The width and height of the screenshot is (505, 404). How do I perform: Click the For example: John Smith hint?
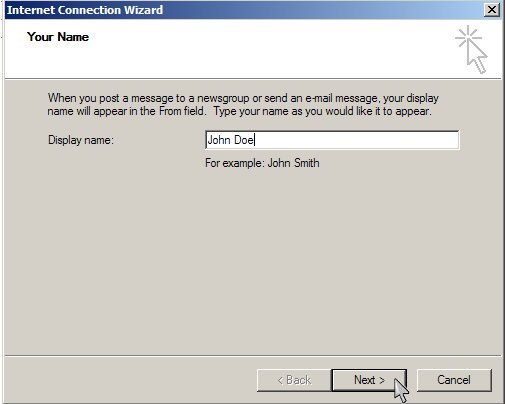coord(262,163)
